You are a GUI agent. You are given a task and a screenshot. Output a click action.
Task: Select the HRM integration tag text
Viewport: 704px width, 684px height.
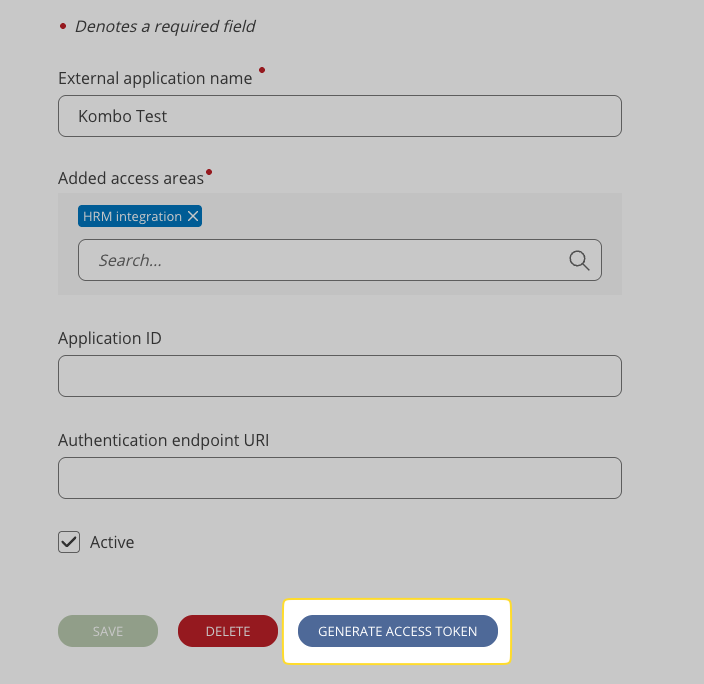[x=132, y=216]
